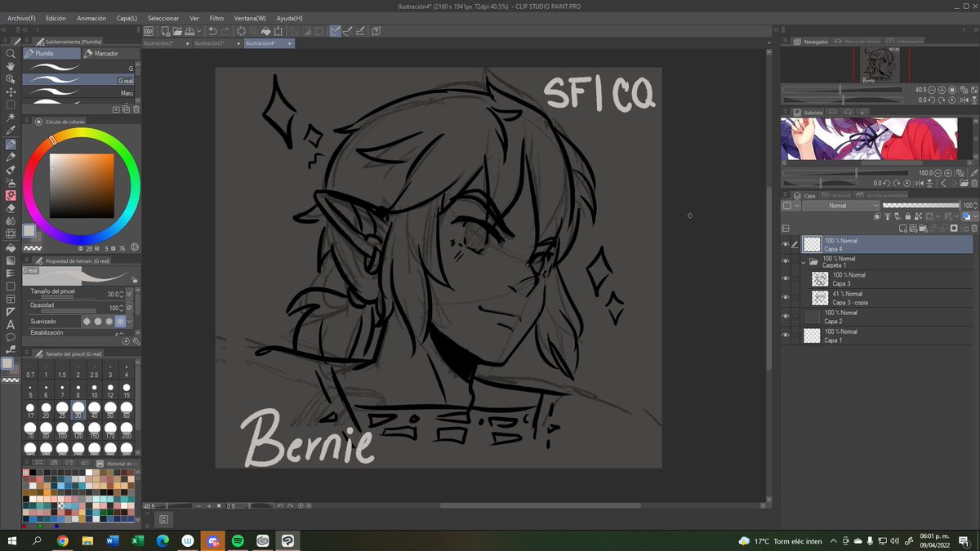Switch to the Ilustración2 tab
Image resolution: width=980 pixels, height=551 pixels.
167,42
